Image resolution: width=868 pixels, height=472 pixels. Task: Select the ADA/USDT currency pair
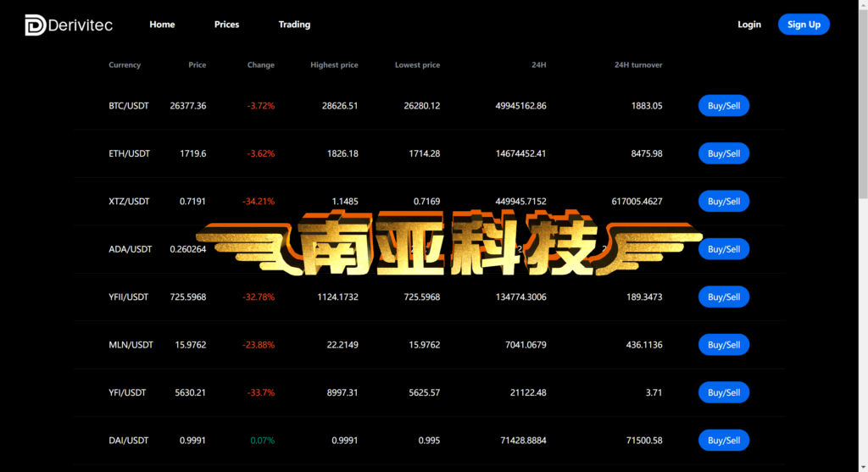(x=130, y=249)
